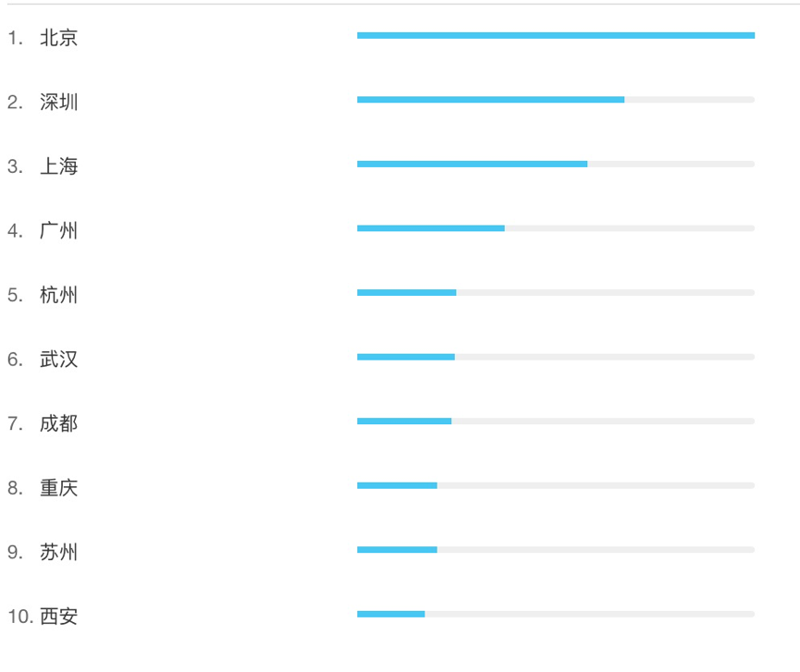Click the full blue bar for 北京
The height and width of the screenshot is (672, 800).
tap(556, 36)
